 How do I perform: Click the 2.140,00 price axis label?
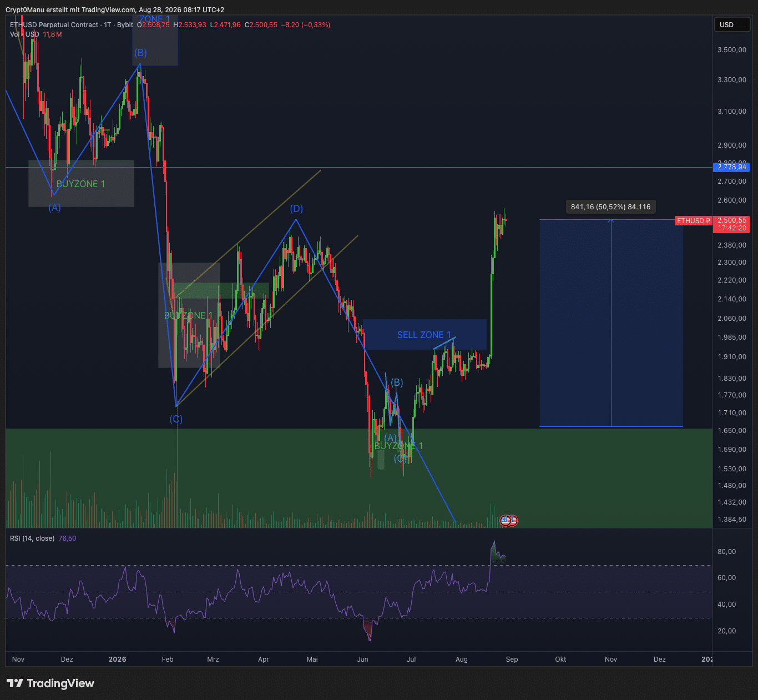732,299
